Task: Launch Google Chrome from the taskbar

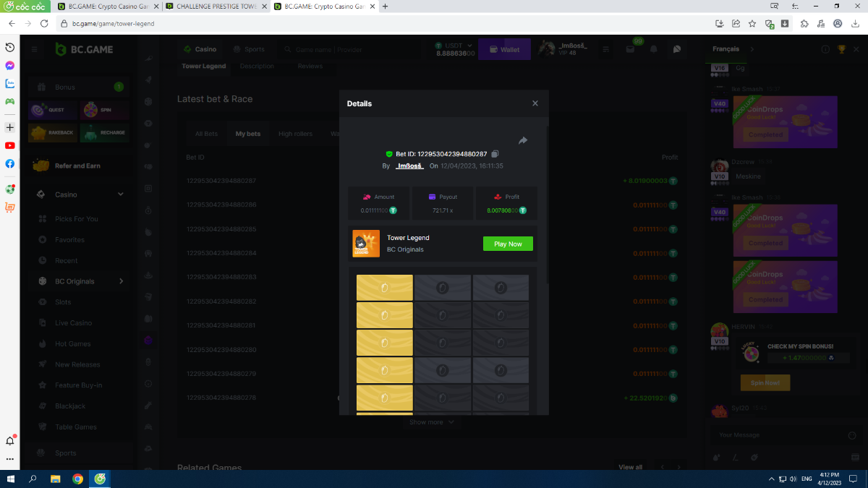Action: coord(77,479)
